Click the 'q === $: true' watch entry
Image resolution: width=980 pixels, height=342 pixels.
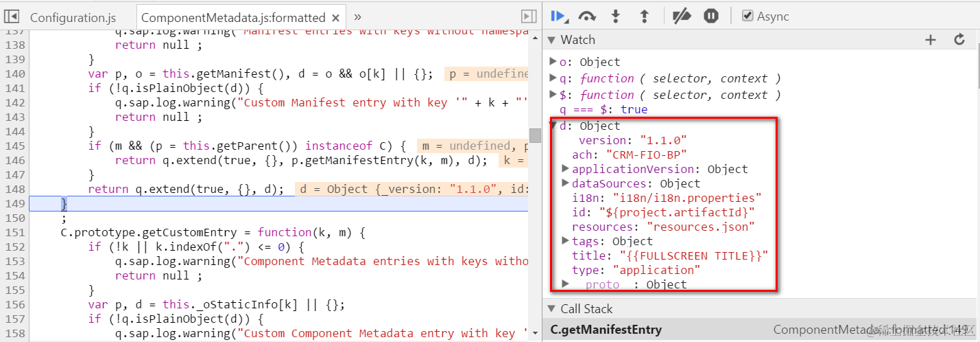[603, 110]
